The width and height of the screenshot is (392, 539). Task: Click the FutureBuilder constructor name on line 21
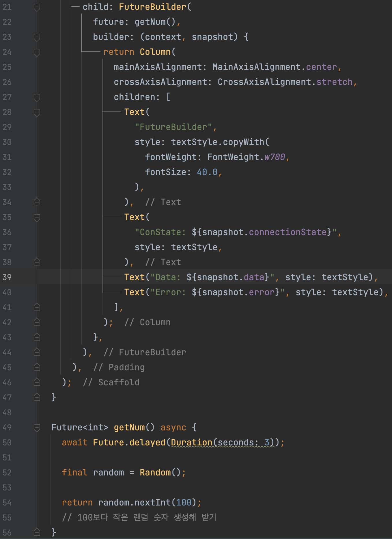[x=153, y=7]
